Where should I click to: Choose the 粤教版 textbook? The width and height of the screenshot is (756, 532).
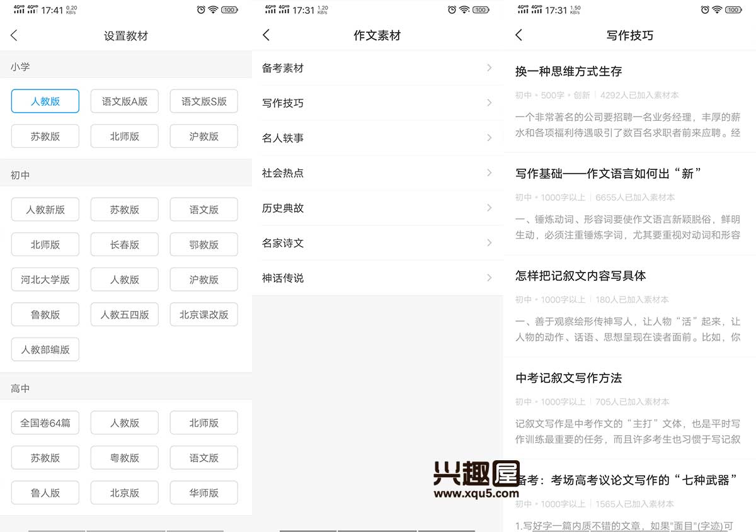pos(125,458)
